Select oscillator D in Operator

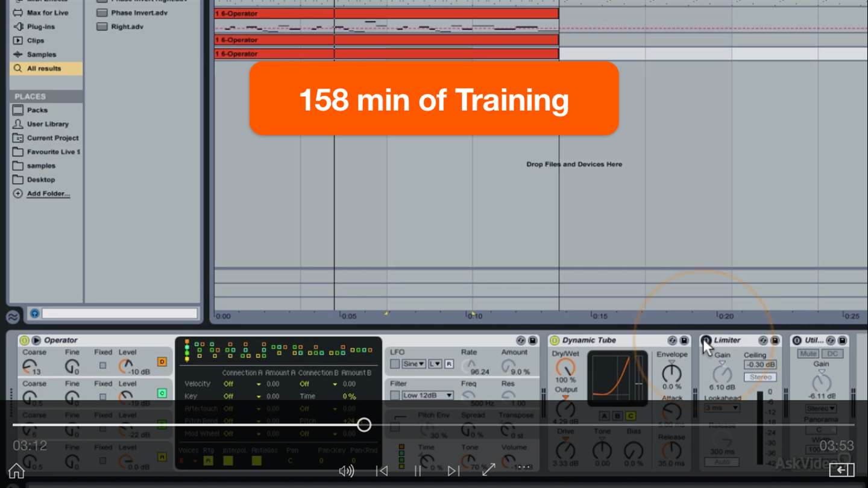[162, 361]
